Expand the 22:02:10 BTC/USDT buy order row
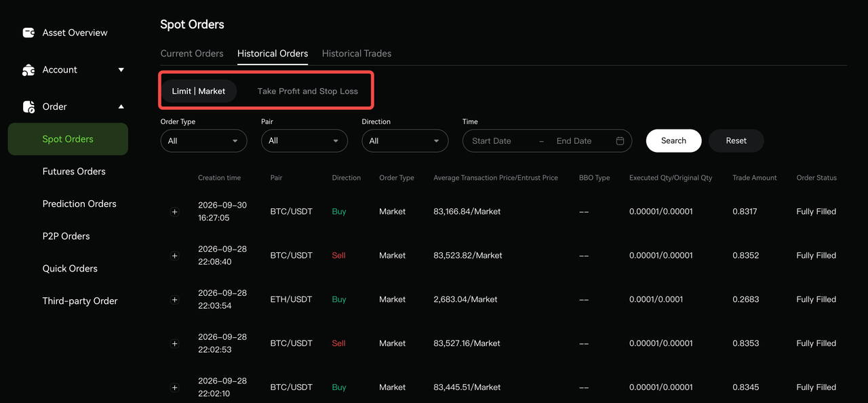868x403 pixels. click(174, 387)
